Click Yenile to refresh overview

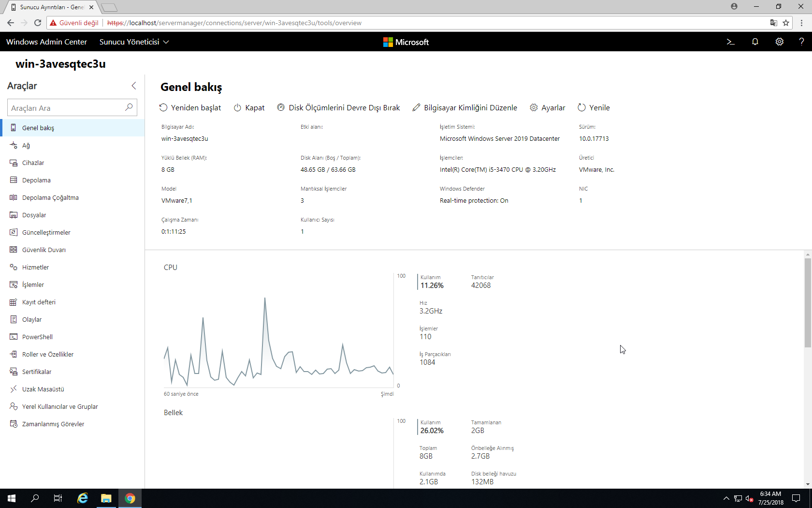[x=594, y=107]
